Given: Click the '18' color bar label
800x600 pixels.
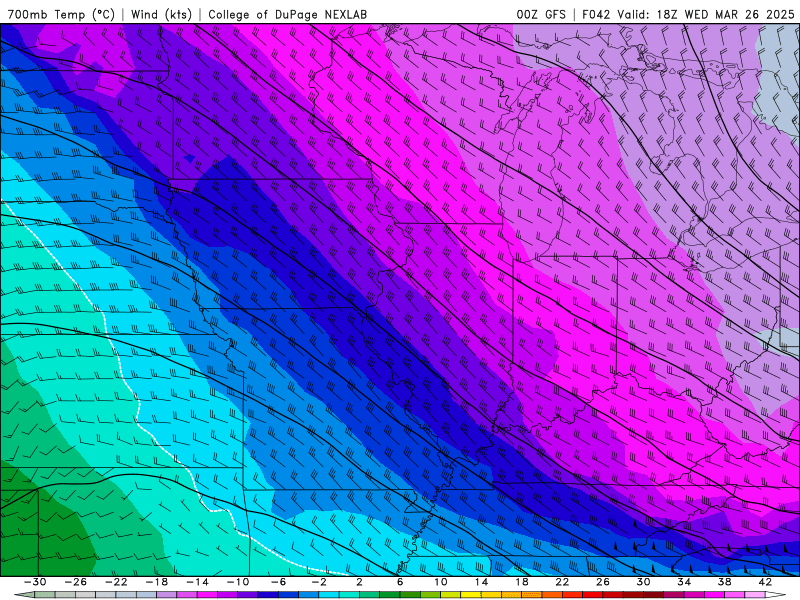Looking at the screenshot, I should pos(521,582).
